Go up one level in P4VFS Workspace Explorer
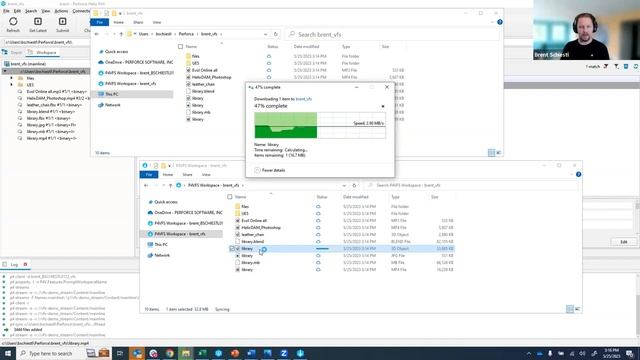This screenshot has width=640, height=360. pos(170,185)
